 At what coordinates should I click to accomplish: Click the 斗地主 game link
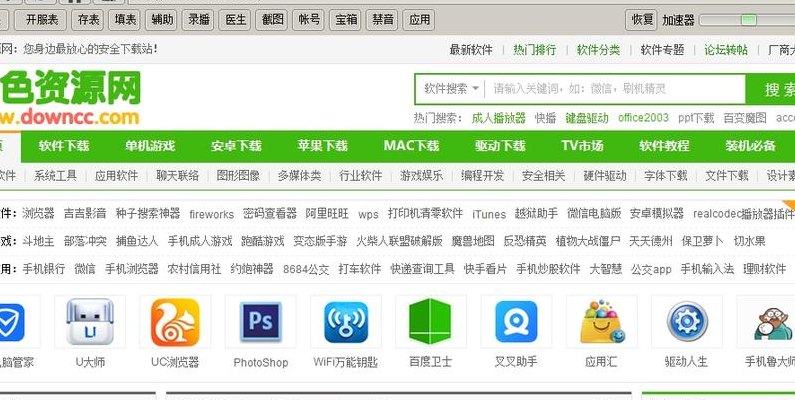(39, 241)
